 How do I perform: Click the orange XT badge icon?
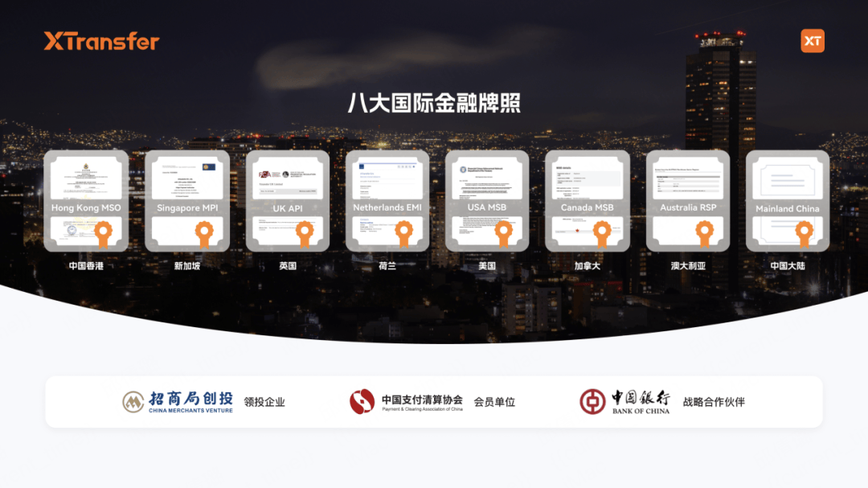tap(812, 41)
